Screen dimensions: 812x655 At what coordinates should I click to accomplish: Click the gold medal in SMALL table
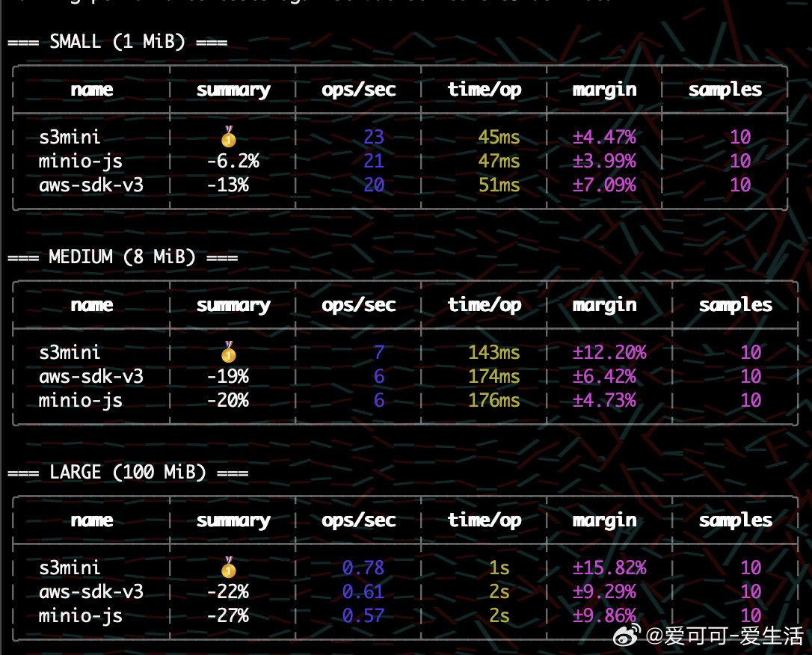(228, 138)
